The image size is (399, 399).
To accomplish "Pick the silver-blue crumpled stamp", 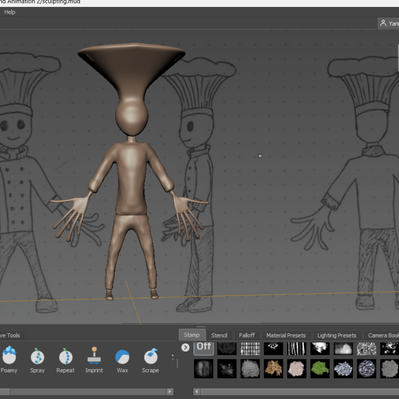I will (343, 368).
